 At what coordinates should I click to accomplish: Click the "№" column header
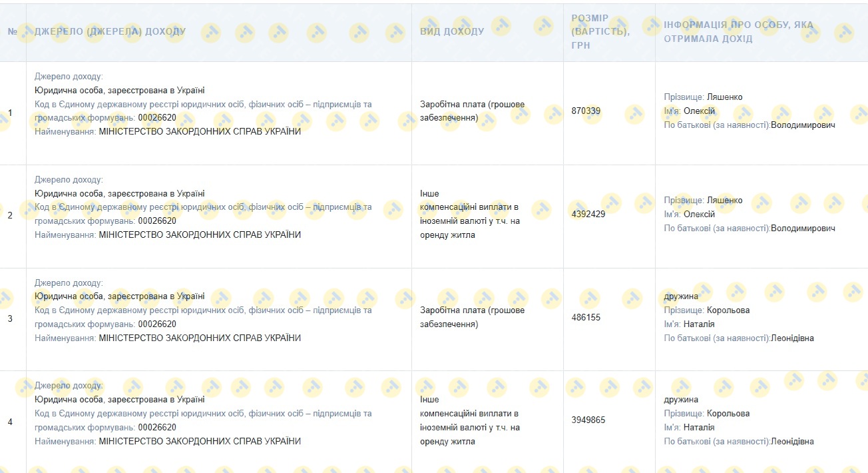tap(13, 31)
